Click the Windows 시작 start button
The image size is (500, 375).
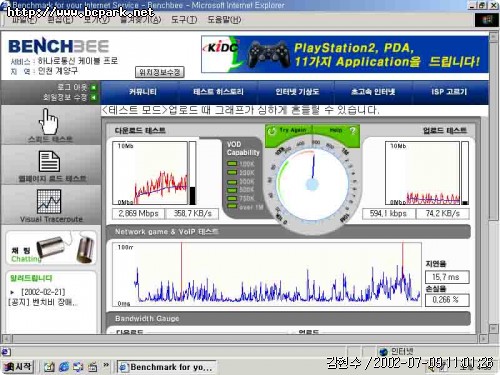pyautogui.click(x=18, y=367)
